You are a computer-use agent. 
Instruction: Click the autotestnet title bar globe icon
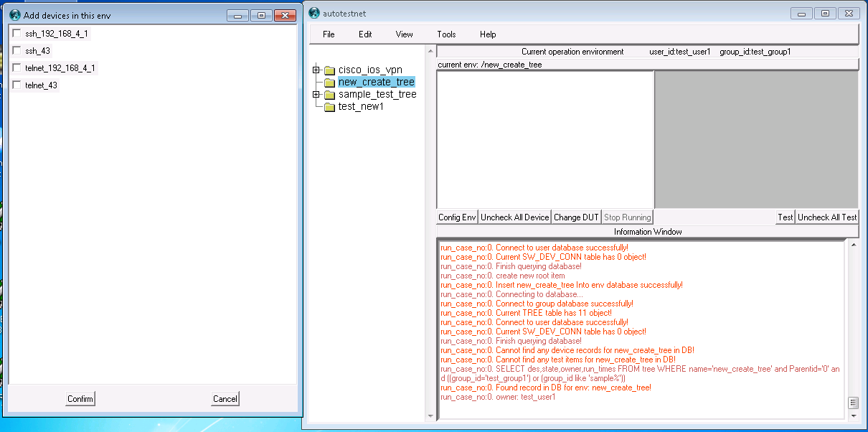(x=314, y=13)
